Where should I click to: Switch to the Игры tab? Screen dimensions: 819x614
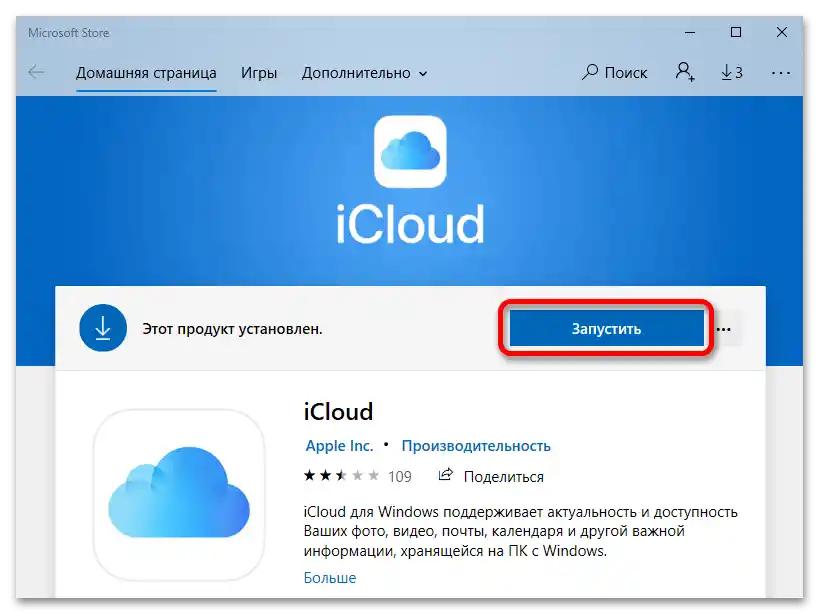point(259,73)
